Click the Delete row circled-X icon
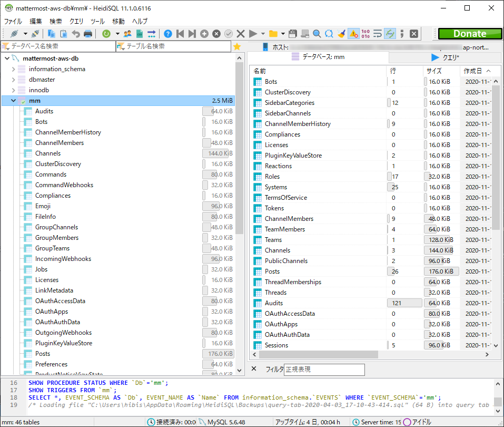The image size is (504, 427). (x=216, y=34)
